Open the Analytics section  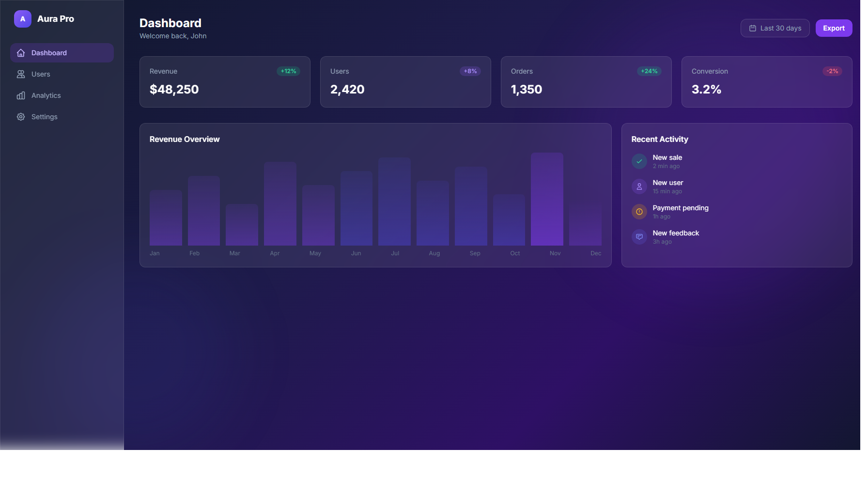(62, 95)
